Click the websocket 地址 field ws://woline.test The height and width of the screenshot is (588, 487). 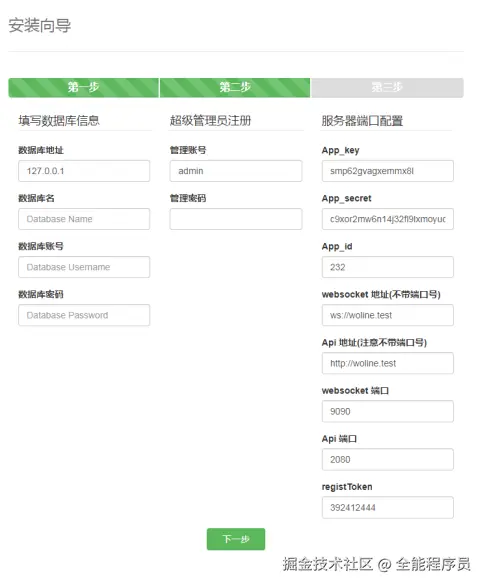click(388, 315)
